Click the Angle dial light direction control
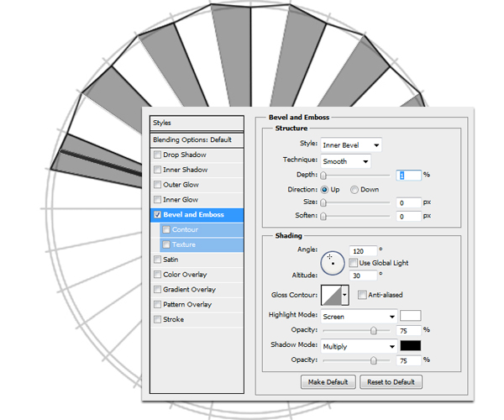The height and width of the screenshot is (420, 504). click(x=332, y=261)
